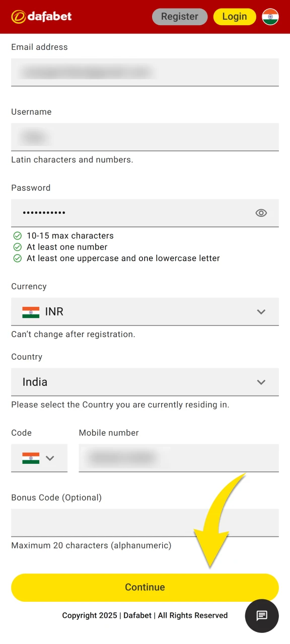290x644 pixels.
Task: Select the Username field
Action: pos(145,137)
